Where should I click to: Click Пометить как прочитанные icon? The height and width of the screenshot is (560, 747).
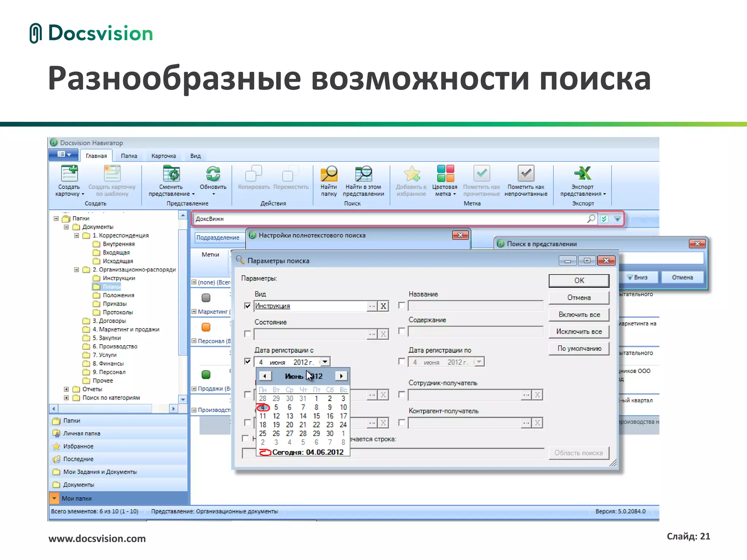[481, 174]
